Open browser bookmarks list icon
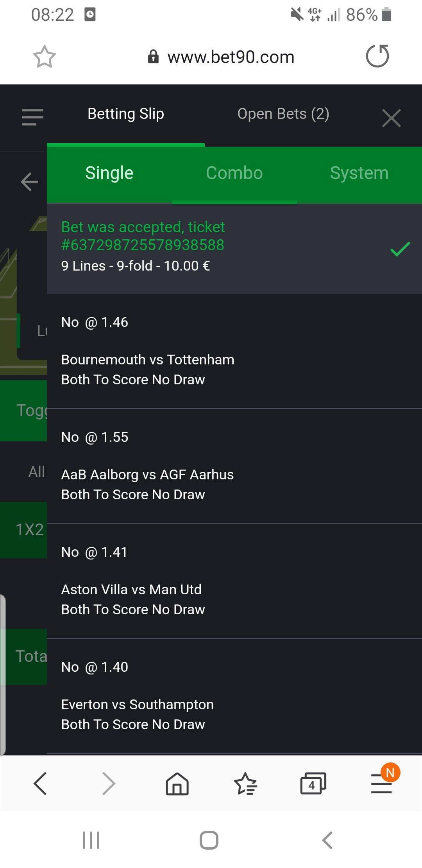This screenshot has height=868, width=422. coord(245,784)
